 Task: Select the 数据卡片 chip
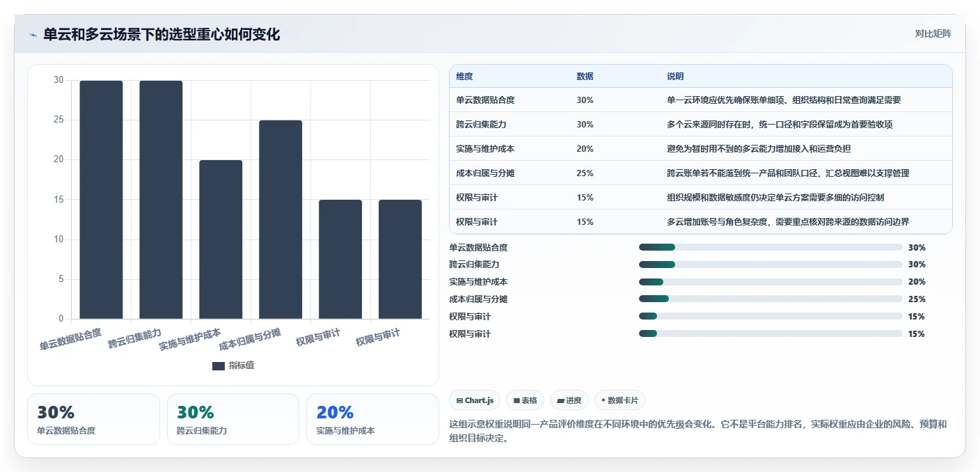(619, 400)
